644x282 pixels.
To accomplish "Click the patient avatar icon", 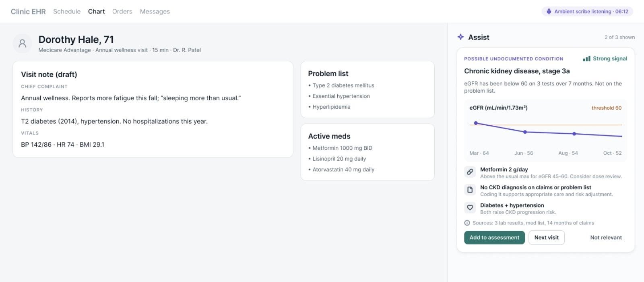I will point(23,44).
